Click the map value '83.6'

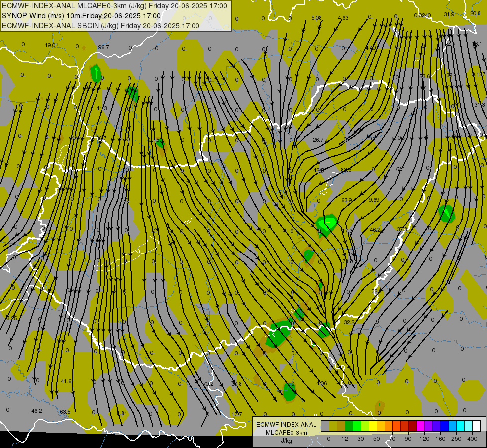coord(346,170)
